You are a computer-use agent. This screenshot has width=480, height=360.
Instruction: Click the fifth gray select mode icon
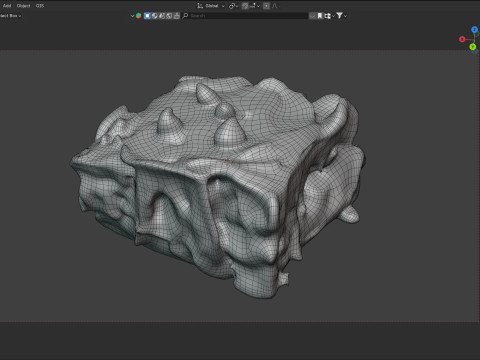click(x=177, y=16)
